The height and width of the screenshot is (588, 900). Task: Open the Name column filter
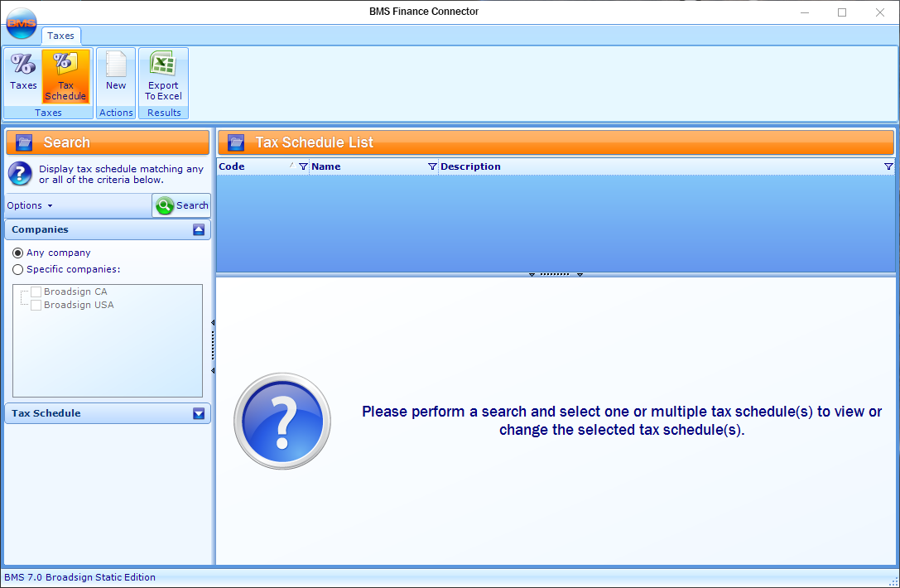click(432, 166)
